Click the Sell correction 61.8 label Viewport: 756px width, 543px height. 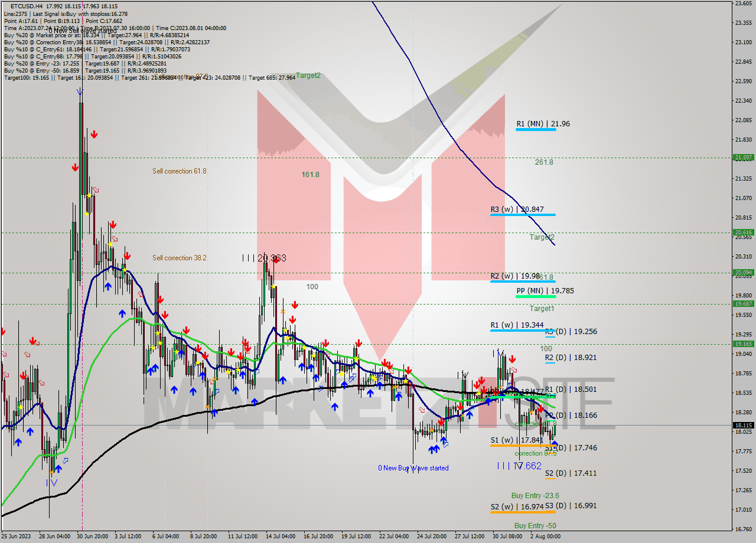180,171
